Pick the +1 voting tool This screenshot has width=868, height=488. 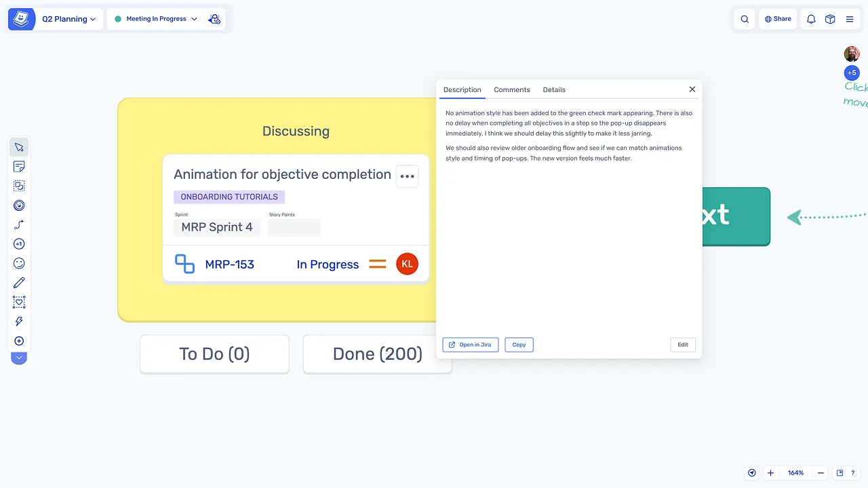click(19, 244)
